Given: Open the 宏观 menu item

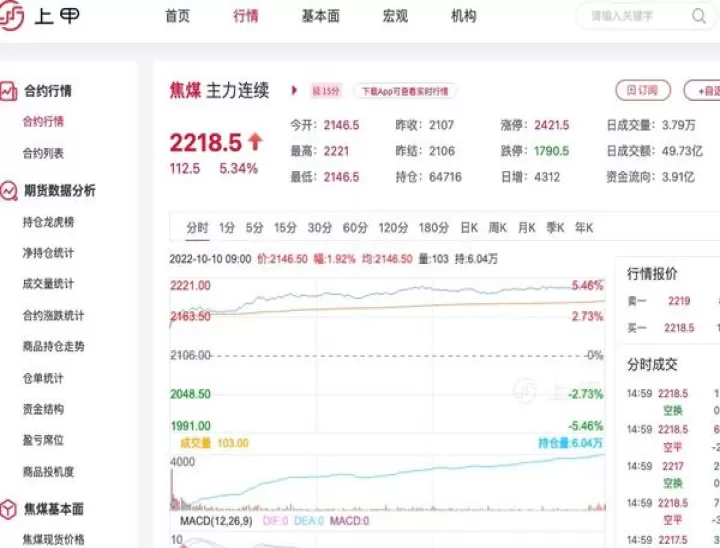Looking at the screenshot, I should point(395,16).
